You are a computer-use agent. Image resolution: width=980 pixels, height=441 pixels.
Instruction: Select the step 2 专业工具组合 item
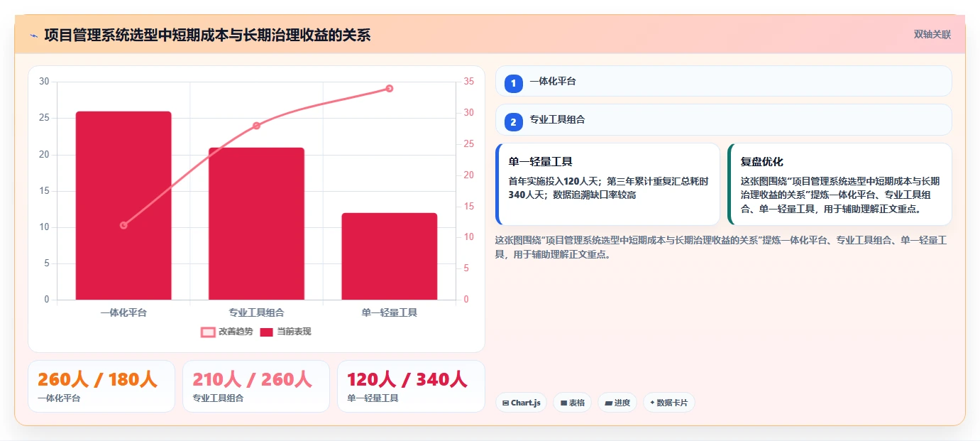[x=723, y=120]
